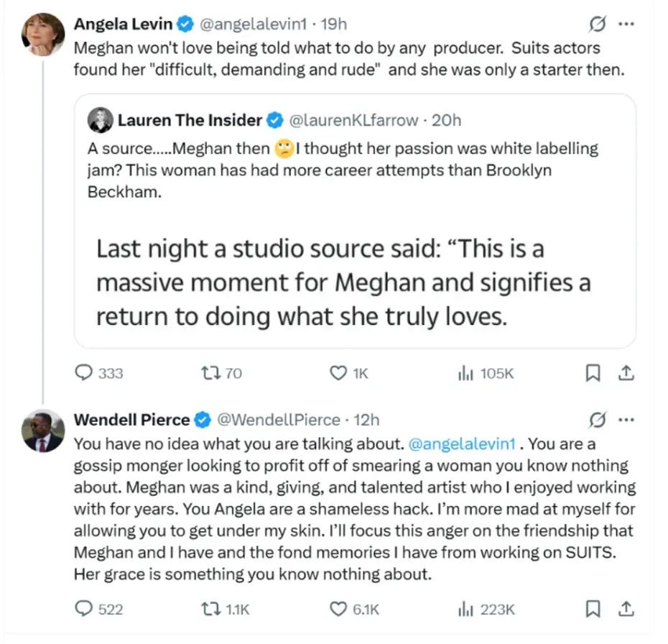This screenshot has height=644, width=668.
Task: Open the more options menu on Angela Levin's tweet
Action: tap(626, 24)
